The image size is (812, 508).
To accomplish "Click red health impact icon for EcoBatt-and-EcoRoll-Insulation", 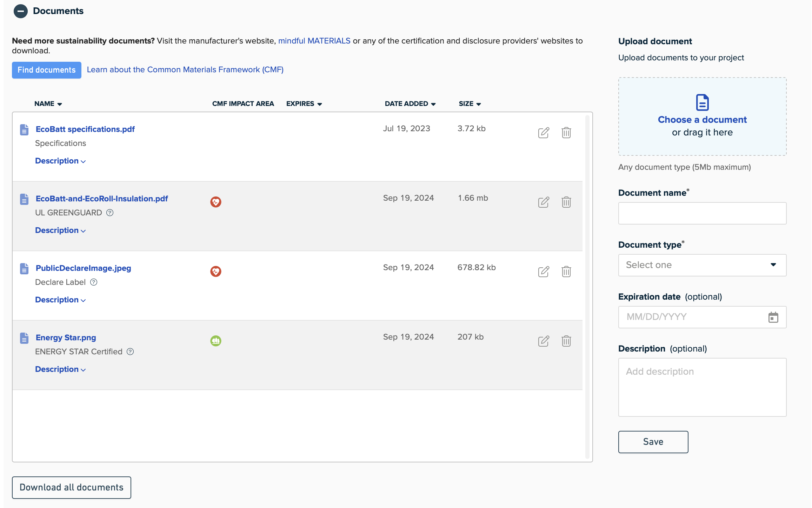I will pyautogui.click(x=216, y=202).
